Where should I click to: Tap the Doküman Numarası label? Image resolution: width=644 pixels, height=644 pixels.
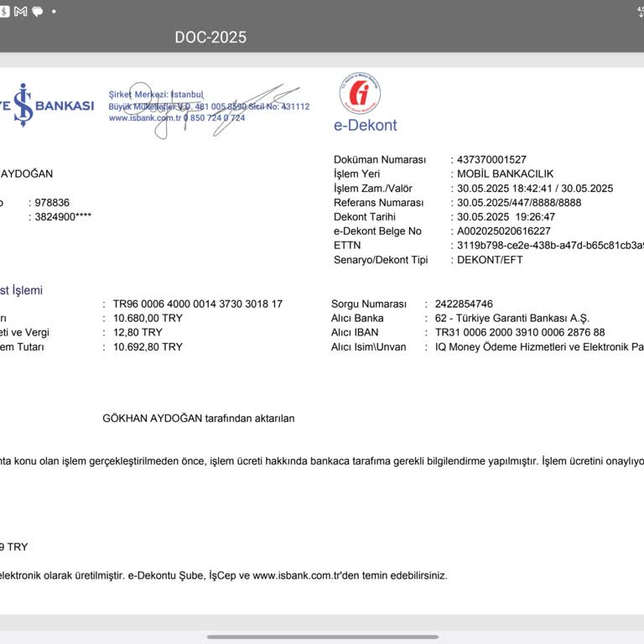380,159
